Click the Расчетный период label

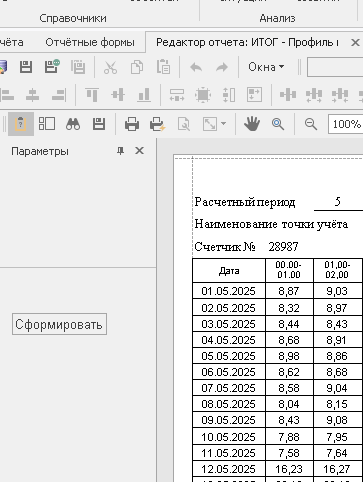click(245, 202)
